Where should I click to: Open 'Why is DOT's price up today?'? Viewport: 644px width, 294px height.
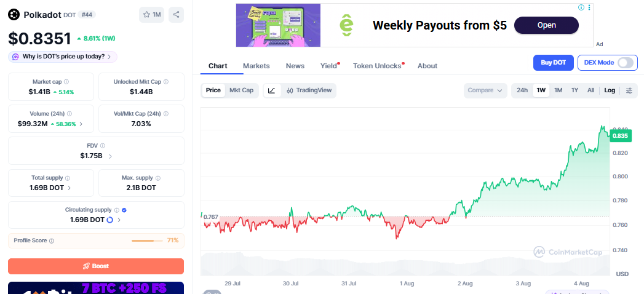point(62,57)
